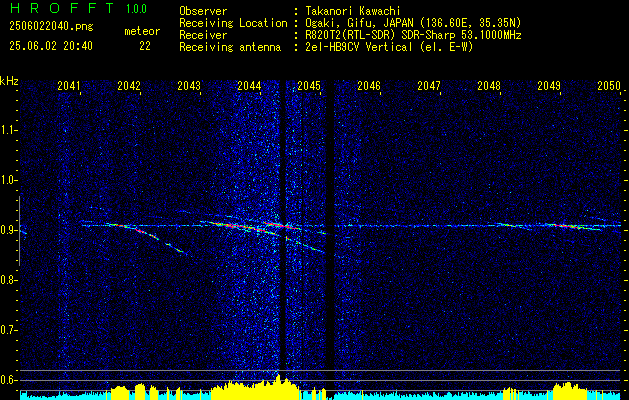Click the Receiving Location label
The height and width of the screenshot is (400, 629).
(x=233, y=23)
